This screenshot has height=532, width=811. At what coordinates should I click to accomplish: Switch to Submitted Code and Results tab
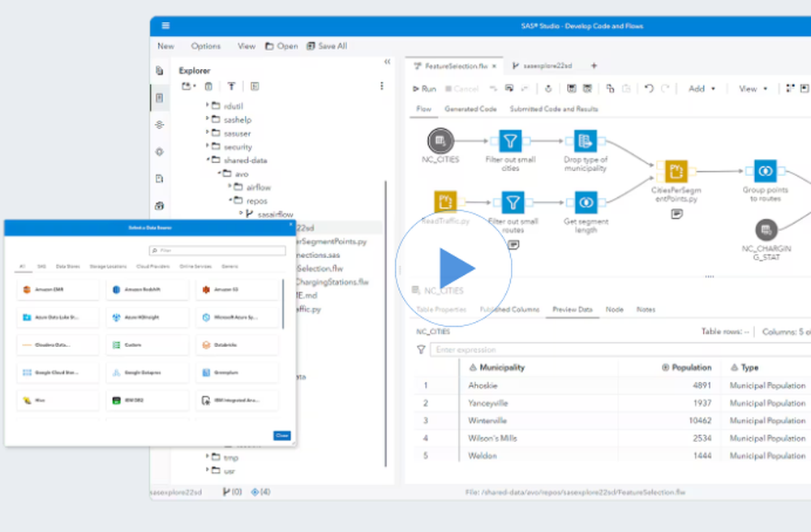click(554, 109)
